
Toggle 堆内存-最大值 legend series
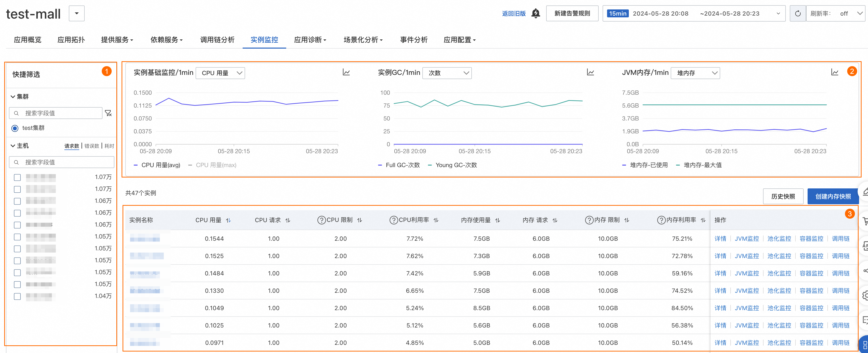pyautogui.click(x=698, y=165)
